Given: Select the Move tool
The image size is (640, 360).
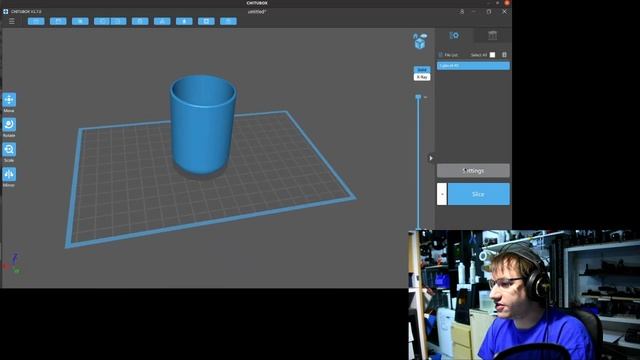Looking at the screenshot, I should tap(9, 100).
